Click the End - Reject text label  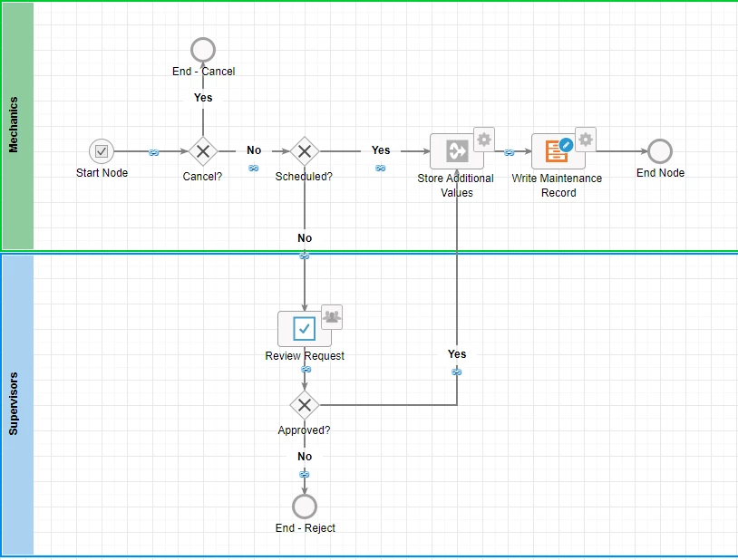[305, 528]
